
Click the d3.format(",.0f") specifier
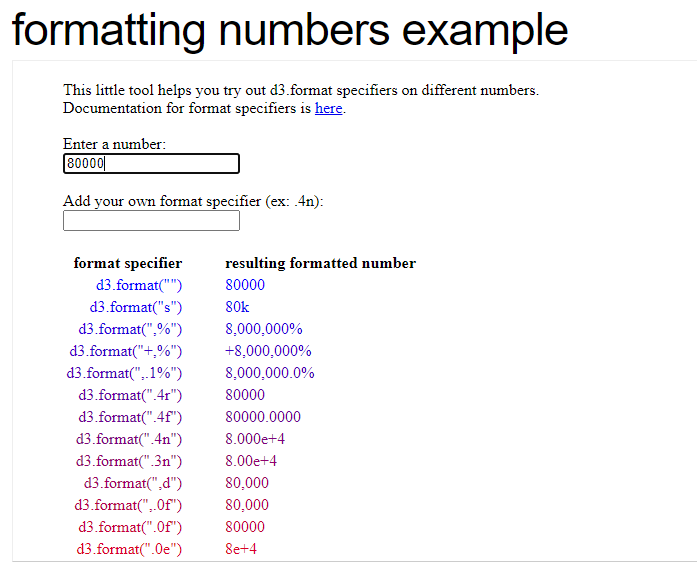[x=128, y=505]
